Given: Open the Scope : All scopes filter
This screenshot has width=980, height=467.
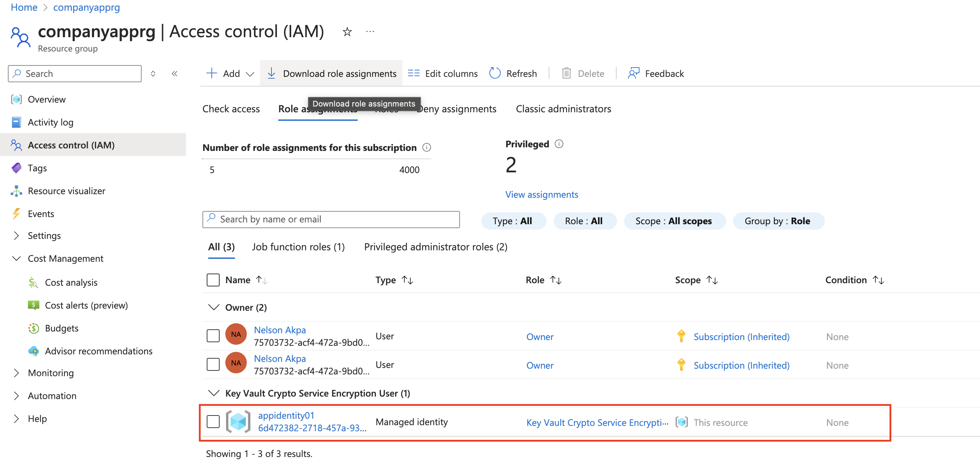Looking at the screenshot, I should point(675,221).
